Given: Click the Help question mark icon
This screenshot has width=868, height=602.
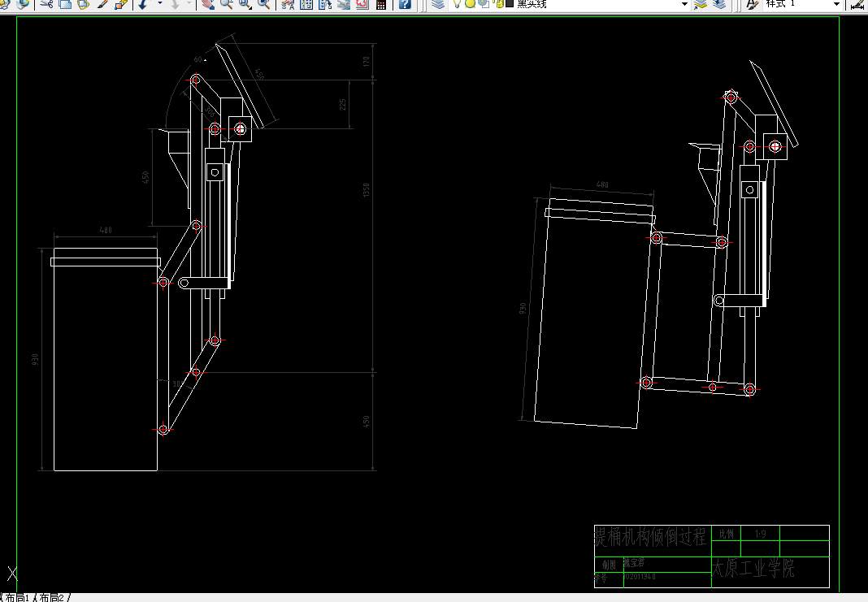Looking at the screenshot, I should click(x=405, y=4).
